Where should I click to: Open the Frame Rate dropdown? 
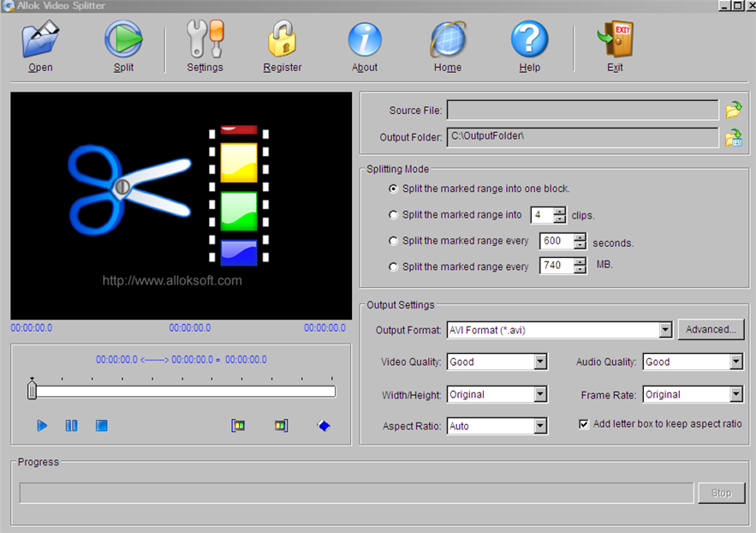[736, 395]
